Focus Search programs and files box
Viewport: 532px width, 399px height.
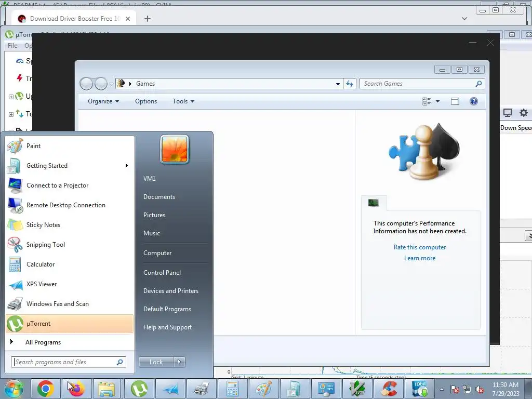(69, 362)
